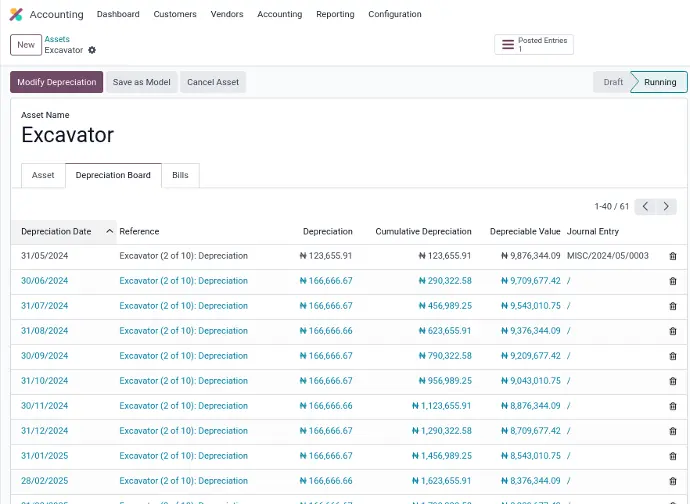
Task: Delete the 30/09/2024 depreciation line
Action: (x=673, y=356)
